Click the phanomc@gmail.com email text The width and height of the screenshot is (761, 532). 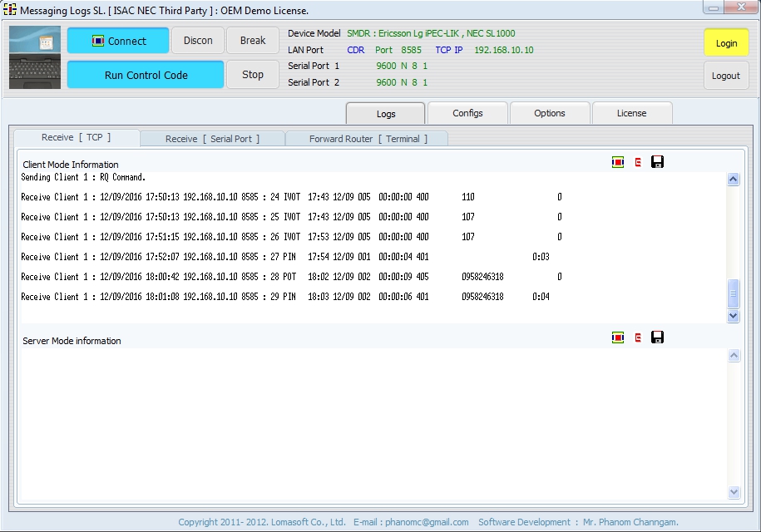[x=427, y=522]
